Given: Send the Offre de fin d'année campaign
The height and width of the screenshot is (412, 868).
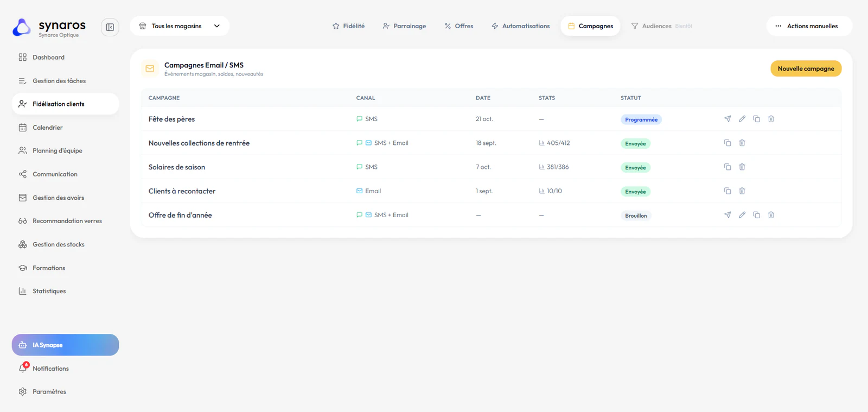Looking at the screenshot, I should pos(727,215).
